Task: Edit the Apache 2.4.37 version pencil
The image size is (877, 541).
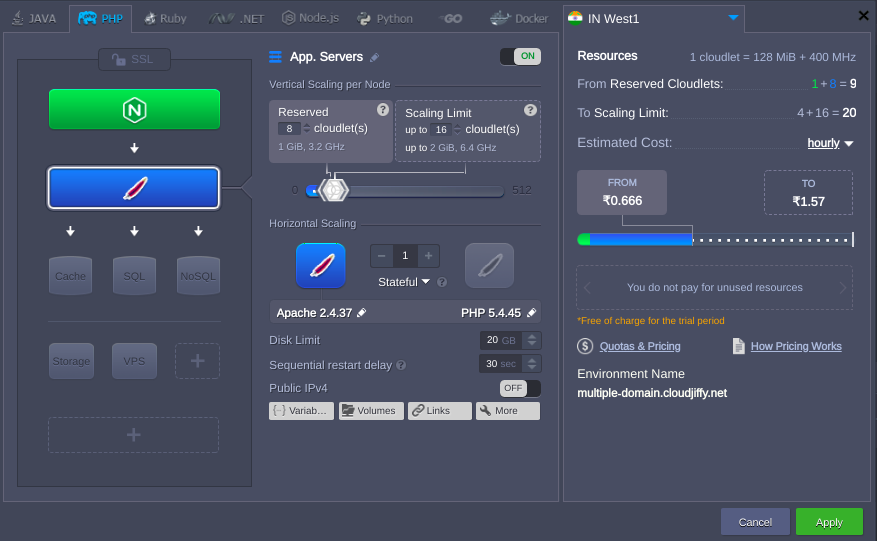Action: click(x=362, y=313)
